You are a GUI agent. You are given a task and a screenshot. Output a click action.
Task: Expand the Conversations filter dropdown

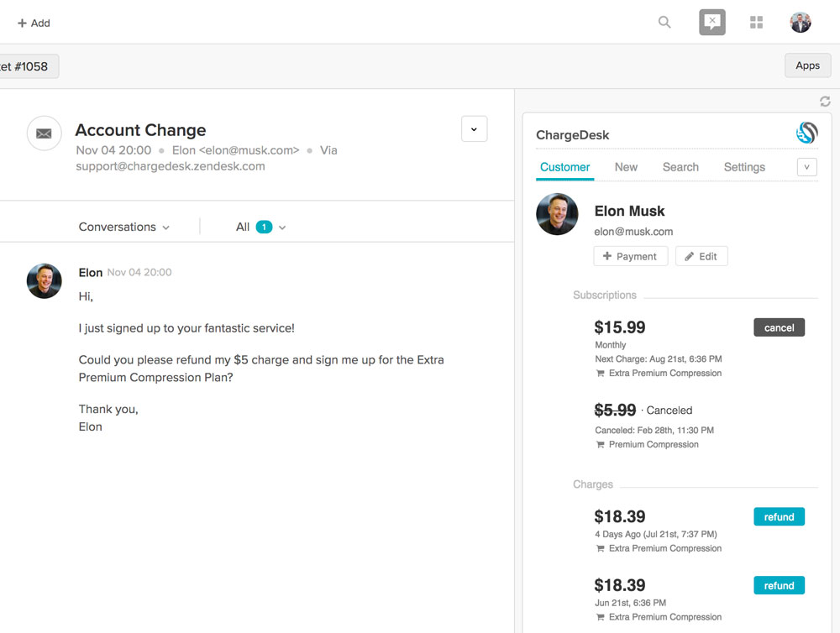point(124,227)
